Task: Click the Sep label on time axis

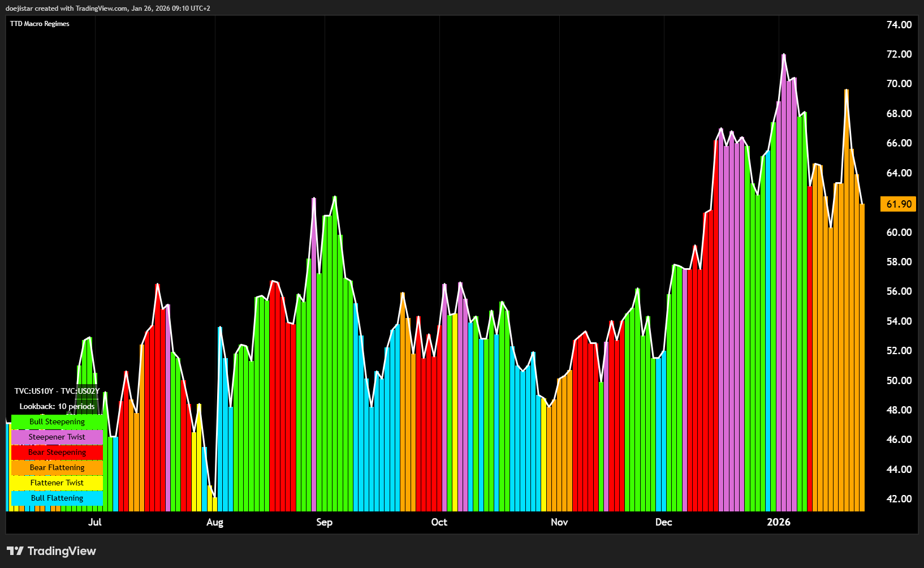Action: click(x=324, y=522)
